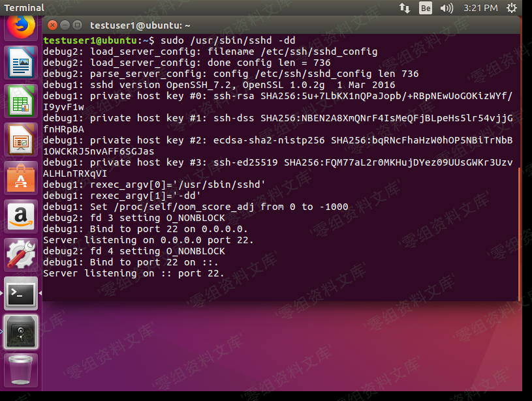Open Ubuntu Software shopping bag icon

click(21, 177)
